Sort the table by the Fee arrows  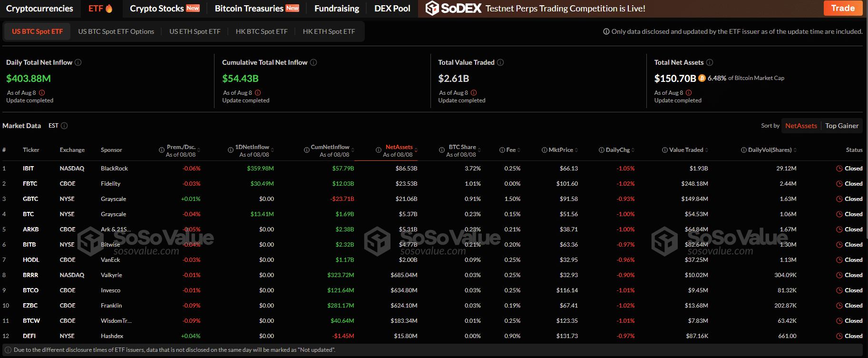tap(519, 150)
